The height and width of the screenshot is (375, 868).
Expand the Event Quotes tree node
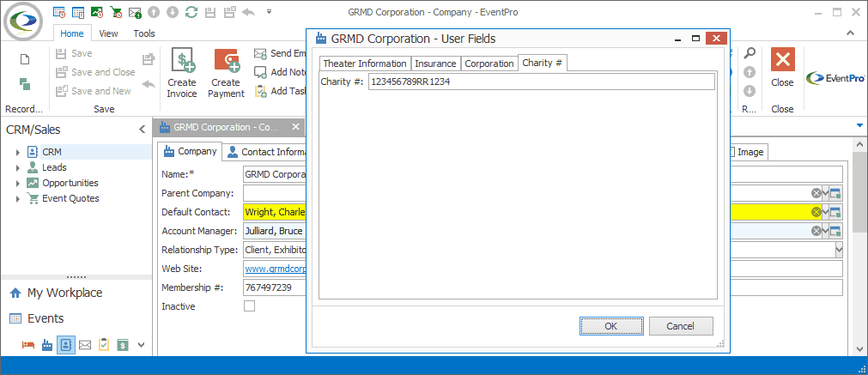(x=18, y=198)
